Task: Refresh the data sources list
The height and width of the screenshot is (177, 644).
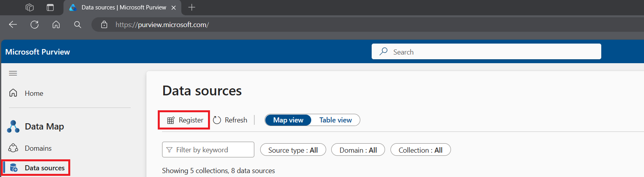Action: point(230,120)
